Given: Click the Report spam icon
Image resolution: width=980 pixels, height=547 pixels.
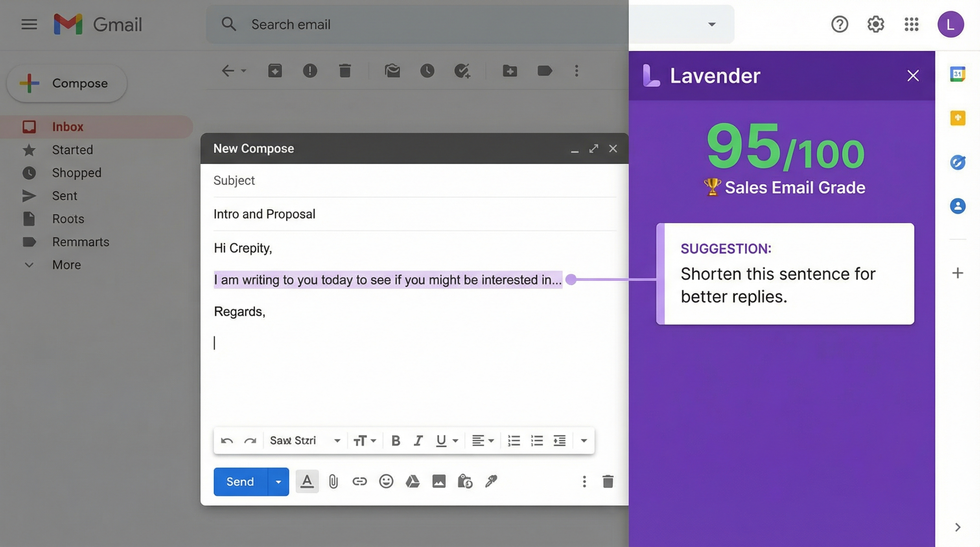Looking at the screenshot, I should [310, 71].
